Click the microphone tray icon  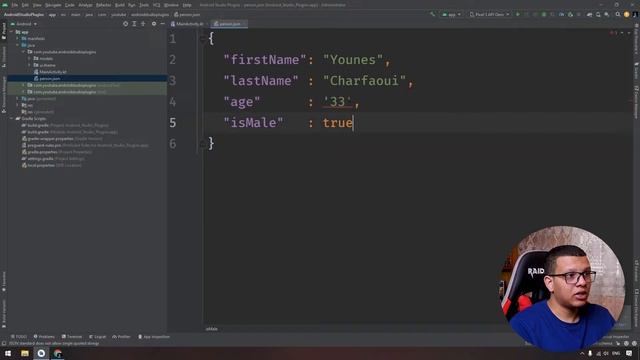tap(590, 353)
